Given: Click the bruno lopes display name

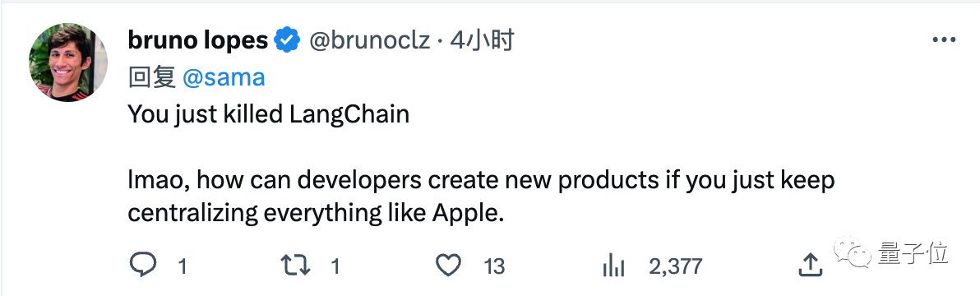Looking at the screenshot, I should [197, 40].
